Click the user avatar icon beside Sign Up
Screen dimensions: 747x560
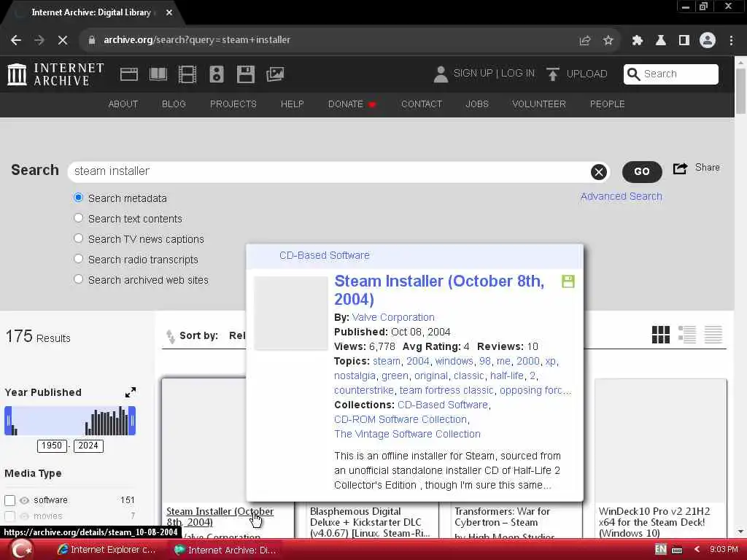point(441,74)
